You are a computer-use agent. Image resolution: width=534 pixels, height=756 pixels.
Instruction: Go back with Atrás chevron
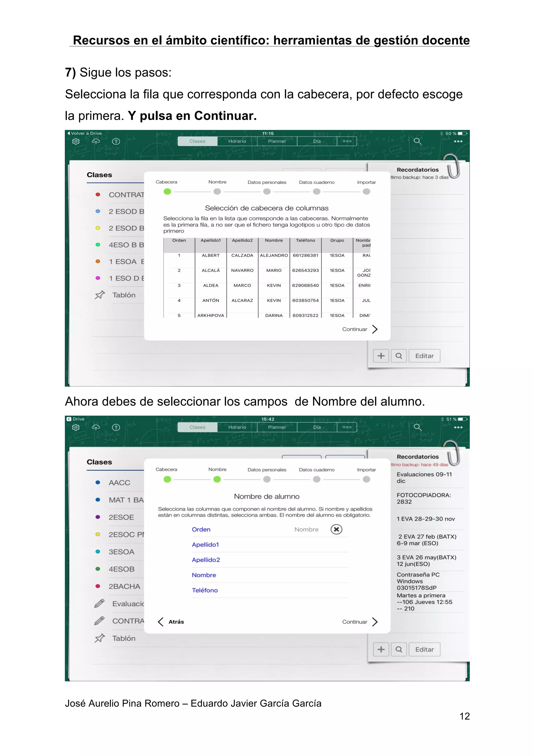coord(161,622)
